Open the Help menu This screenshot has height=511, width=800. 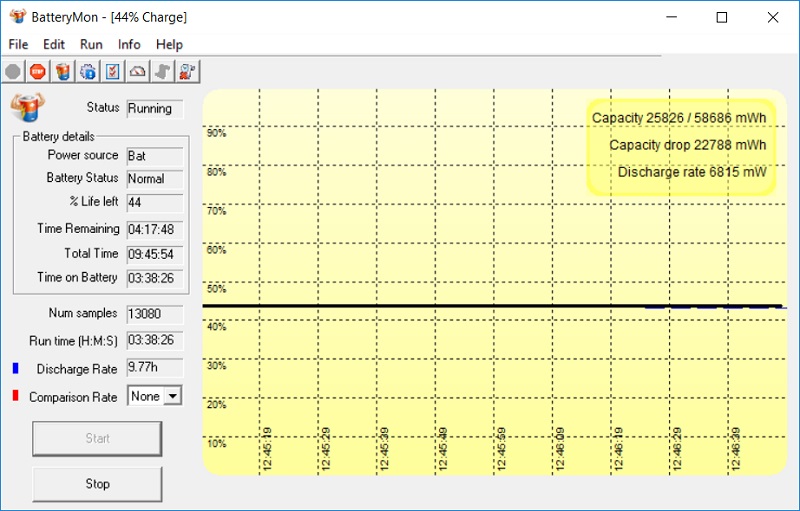(170, 44)
